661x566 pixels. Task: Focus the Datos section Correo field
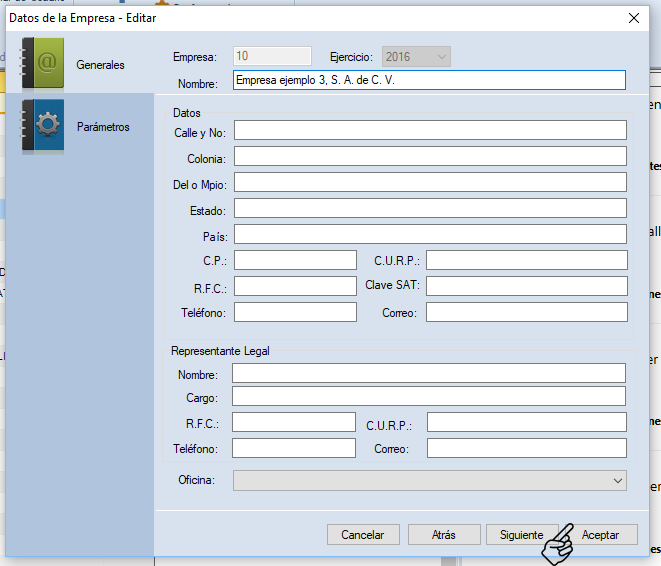click(x=526, y=312)
